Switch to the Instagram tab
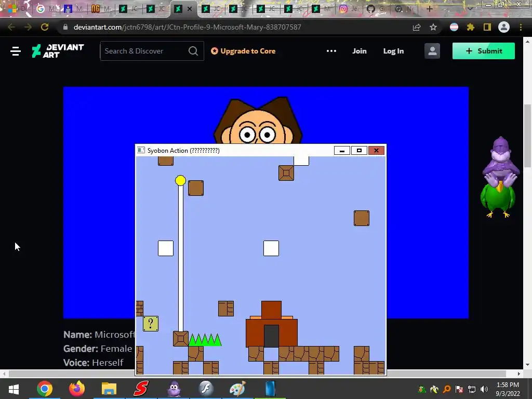532x399 pixels. point(348,9)
